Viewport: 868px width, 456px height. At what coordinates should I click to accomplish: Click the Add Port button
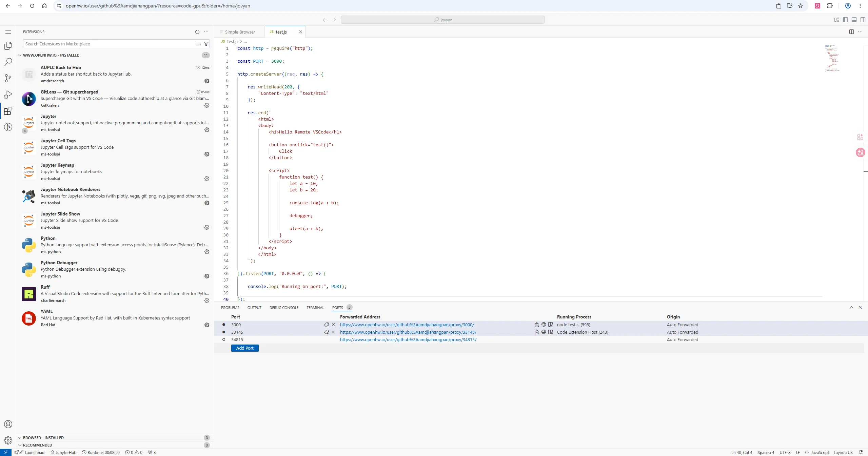pyautogui.click(x=245, y=348)
